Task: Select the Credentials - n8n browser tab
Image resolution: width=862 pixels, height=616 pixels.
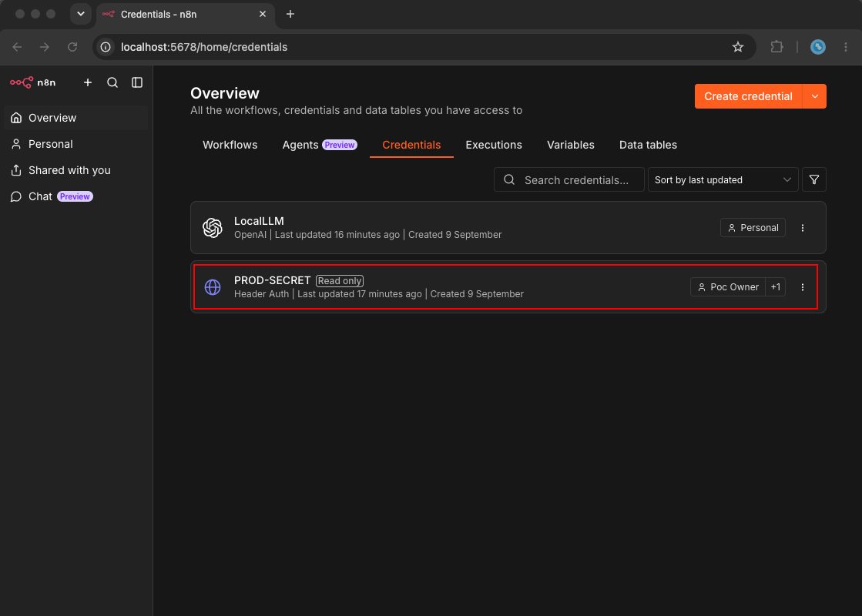Action: tap(185, 15)
